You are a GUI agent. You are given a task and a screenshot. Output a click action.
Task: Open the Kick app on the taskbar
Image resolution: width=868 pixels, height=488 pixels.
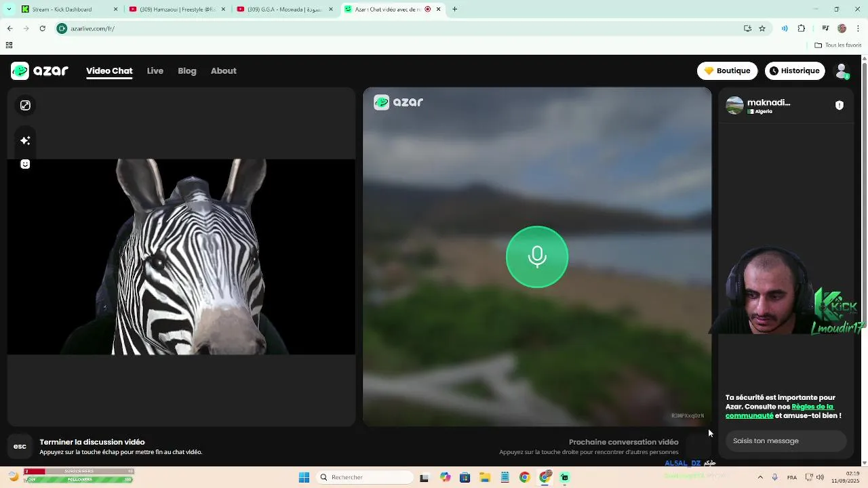pyautogui.click(x=564, y=477)
